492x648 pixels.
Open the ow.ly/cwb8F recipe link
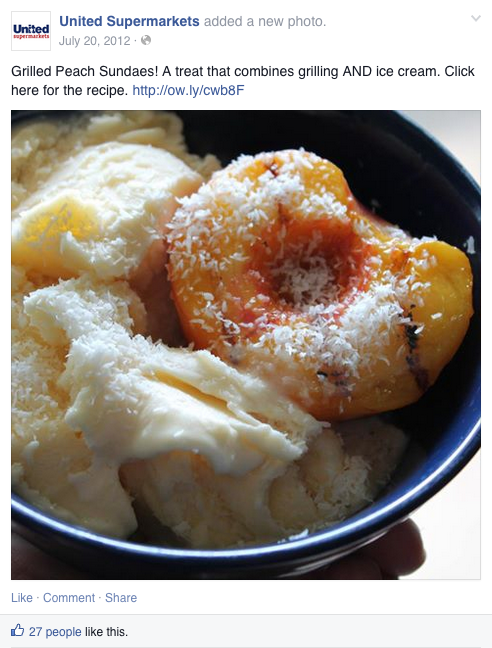[x=188, y=90]
